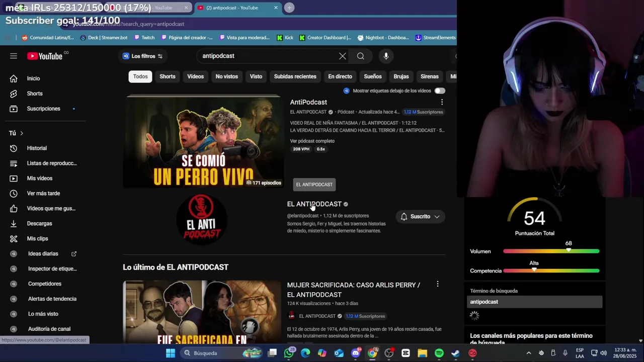Viewport: 644px width, 362px height.
Task: Open Shorts in the sidebar
Action: 34,94
